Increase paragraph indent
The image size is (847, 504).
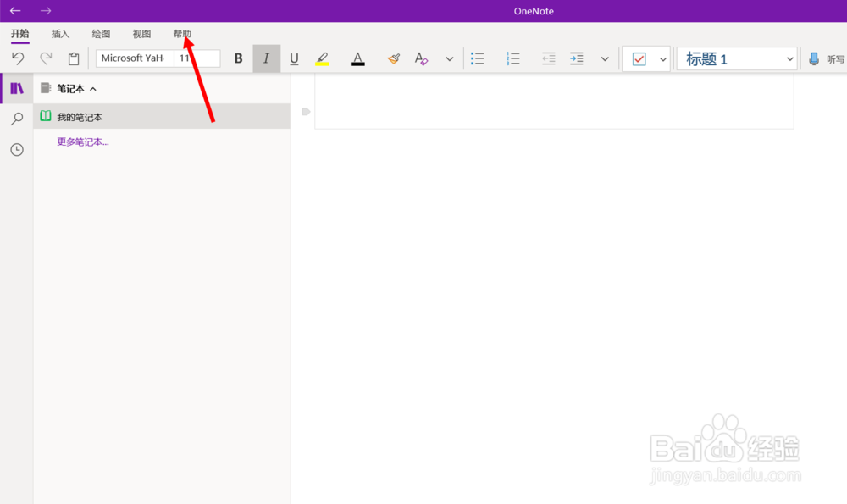[576, 58]
